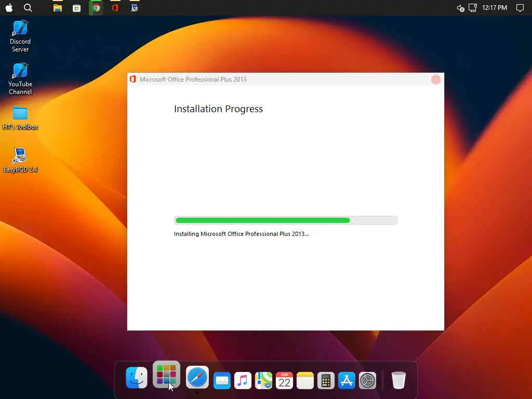This screenshot has height=399, width=532.
Task: Open Calculator from the dock
Action: (326, 380)
